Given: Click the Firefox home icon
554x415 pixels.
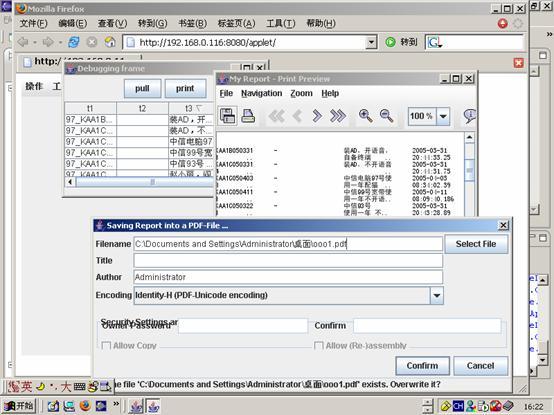Looking at the screenshot, I should point(110,42).
